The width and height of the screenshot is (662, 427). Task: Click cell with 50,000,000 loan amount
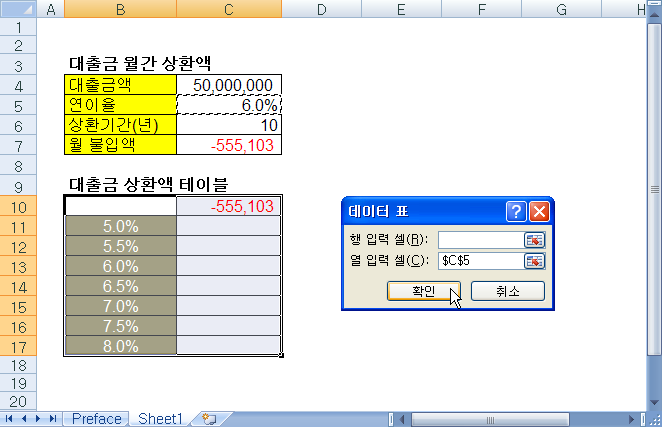229,85
